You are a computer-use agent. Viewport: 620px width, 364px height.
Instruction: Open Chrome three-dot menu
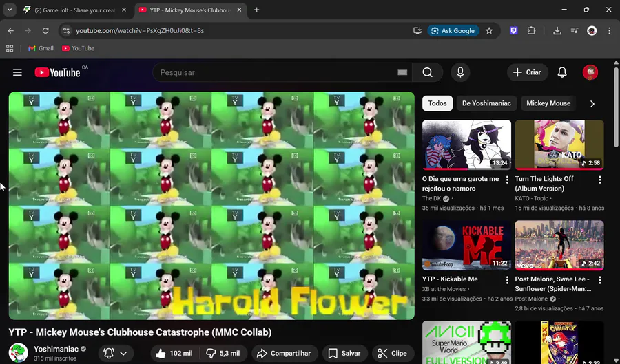click(x=609, y=30)
